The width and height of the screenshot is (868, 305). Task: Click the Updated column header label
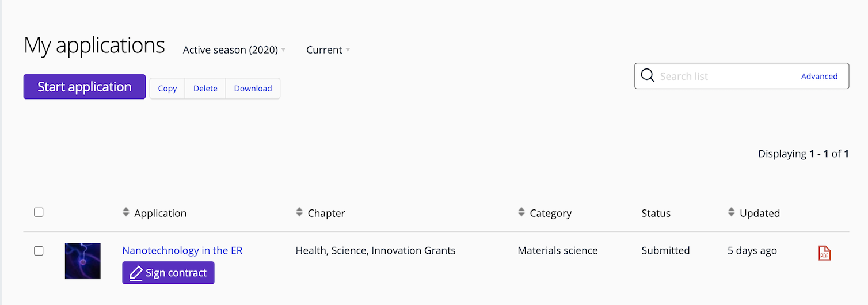click(760, 213)
